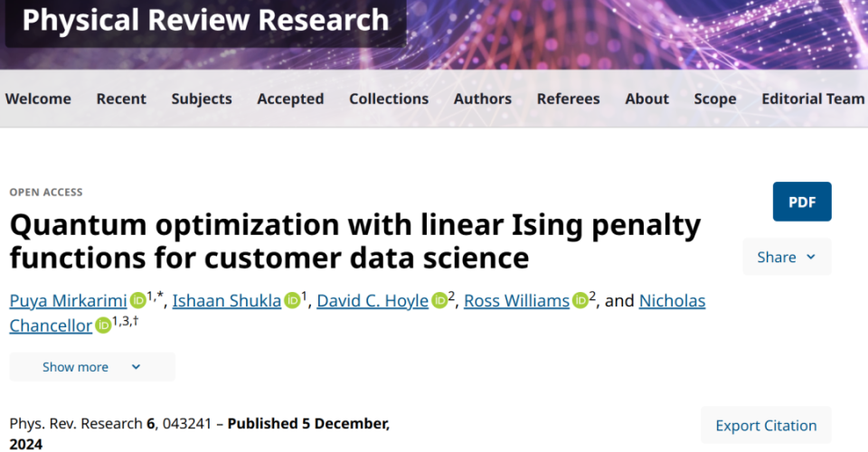
Task: Expand the Share dropdown
Action: (x=787, y=257)
